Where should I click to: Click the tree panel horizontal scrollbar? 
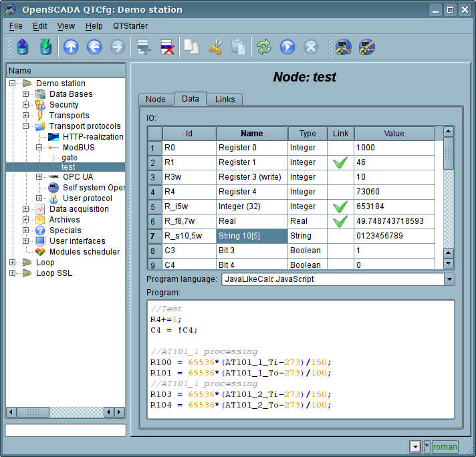(x=66, y=412)
